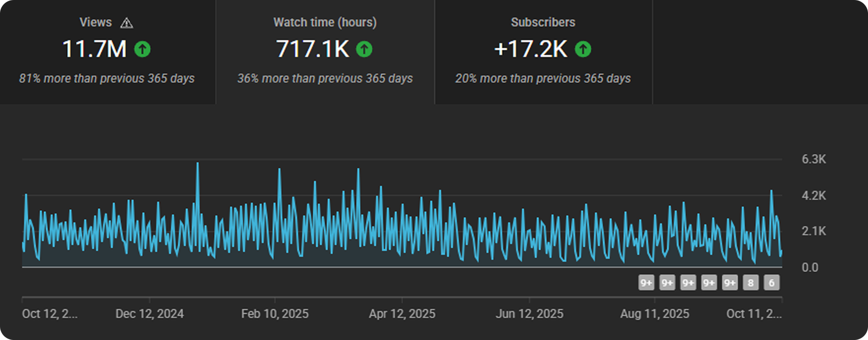Open the video marker labeled 8
868x340 pixels.
tap(750, 283)
